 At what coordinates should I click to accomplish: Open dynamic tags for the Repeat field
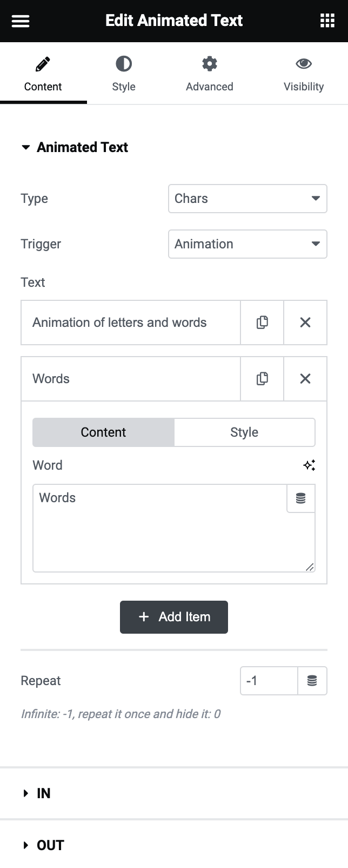pos(312,681)
